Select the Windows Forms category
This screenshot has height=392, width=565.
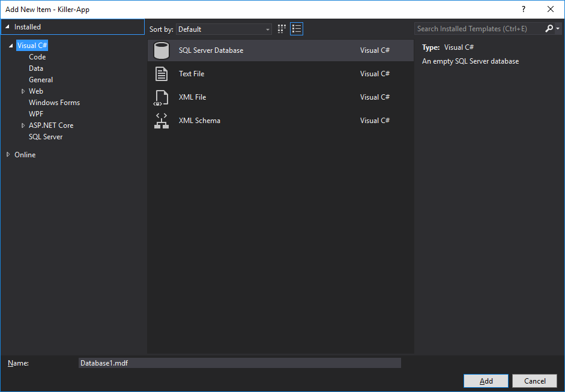click(55, 103)
